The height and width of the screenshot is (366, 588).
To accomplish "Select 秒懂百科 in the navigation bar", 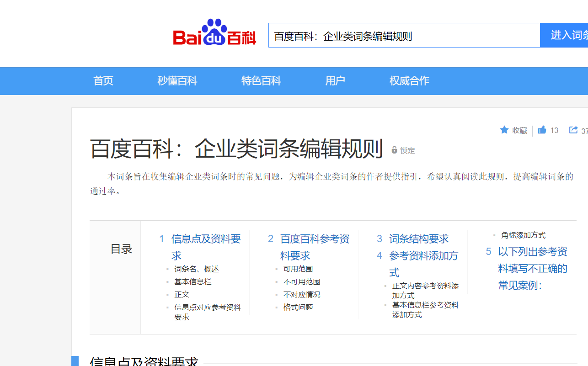I will pyautogui.click(x=177, y=81).
